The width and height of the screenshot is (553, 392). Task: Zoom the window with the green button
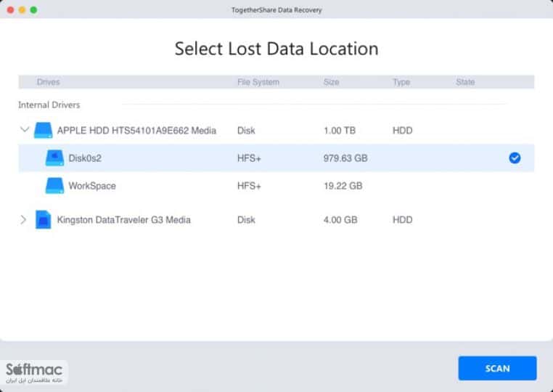[x=34, y=10]
